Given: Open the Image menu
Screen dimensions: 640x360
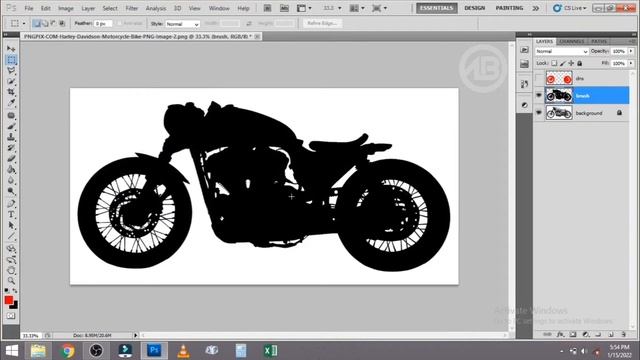Looking at the screenshot, I should tap(66, 8).
